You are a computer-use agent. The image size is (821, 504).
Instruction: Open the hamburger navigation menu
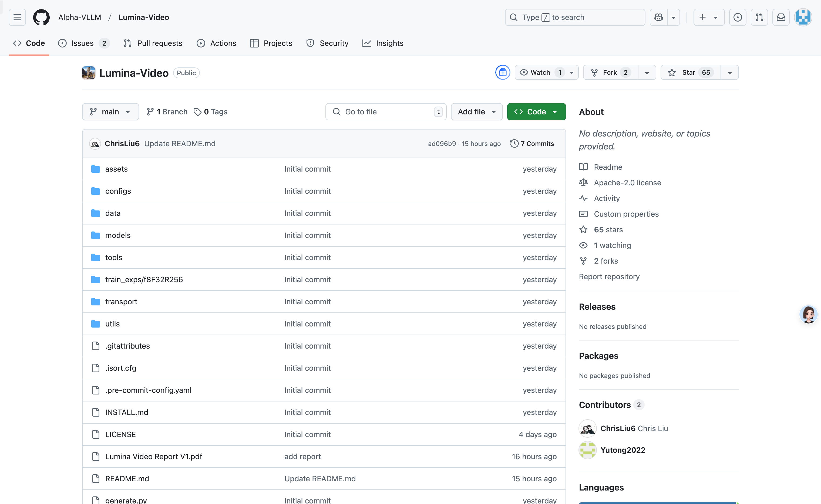coord(17,17)
